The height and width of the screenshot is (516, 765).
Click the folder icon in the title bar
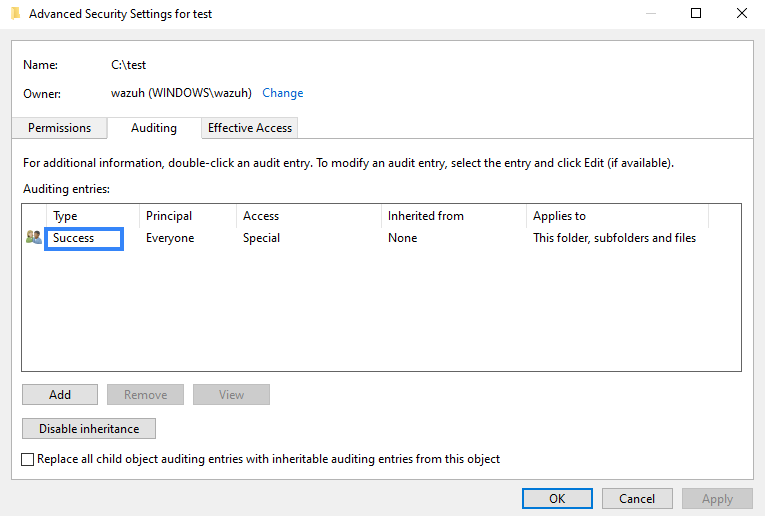15,14
